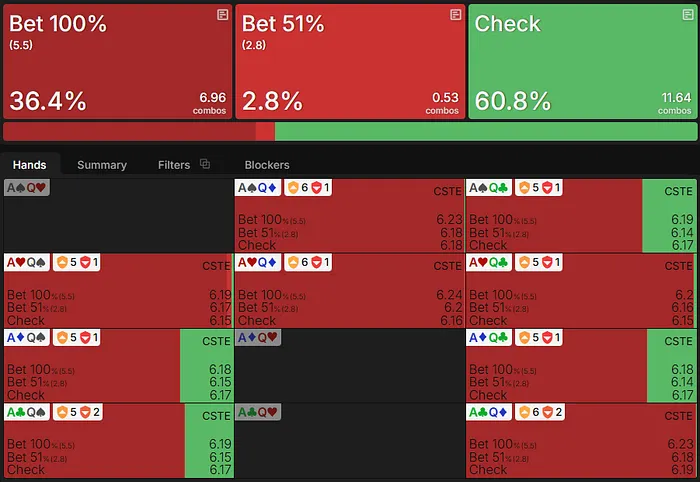700x482 pixels.
Task: Select the green Check action card
Action: pyautogui.click(x=582, y=61)
